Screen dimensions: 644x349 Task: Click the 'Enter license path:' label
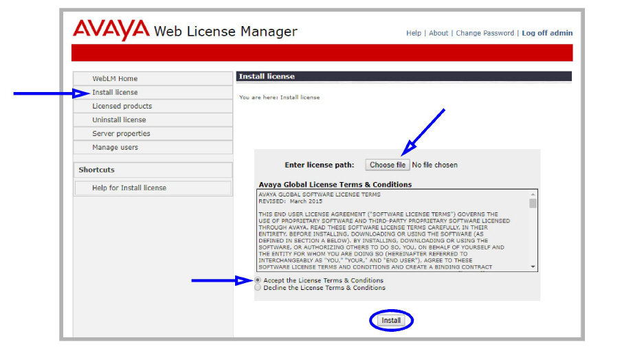[x=319, y=165]
